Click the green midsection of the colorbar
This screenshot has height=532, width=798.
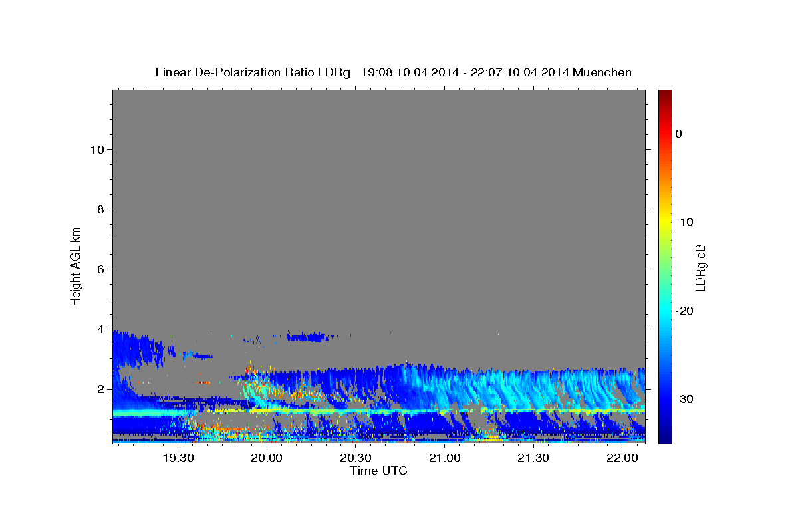point(665,266)
